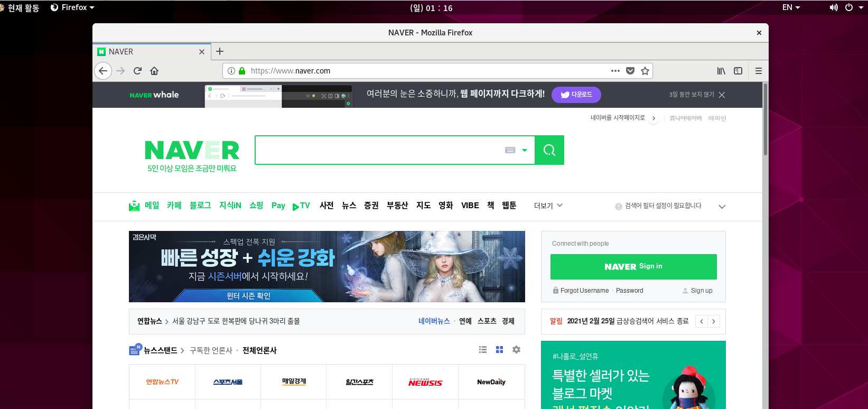Bookmark this page with the star

(645, 71)
